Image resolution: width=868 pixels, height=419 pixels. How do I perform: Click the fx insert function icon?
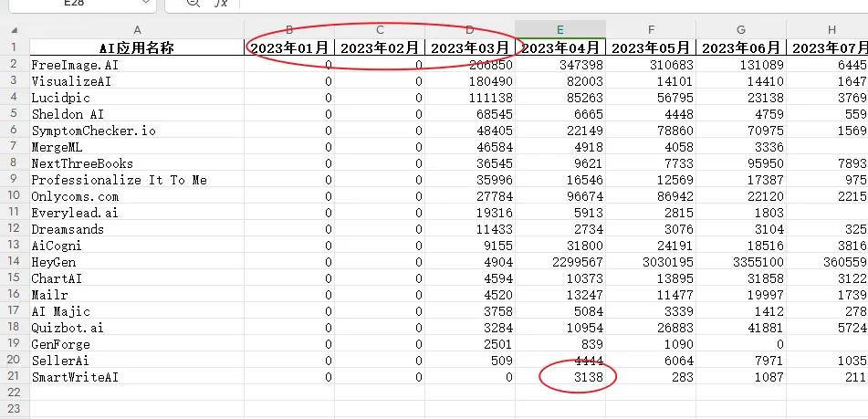(221, 4)
